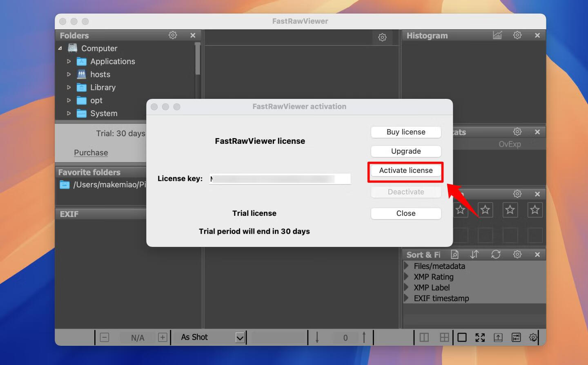Close the star rating panel
This screenshot has width=588, height=365.
tap(537, 194)
